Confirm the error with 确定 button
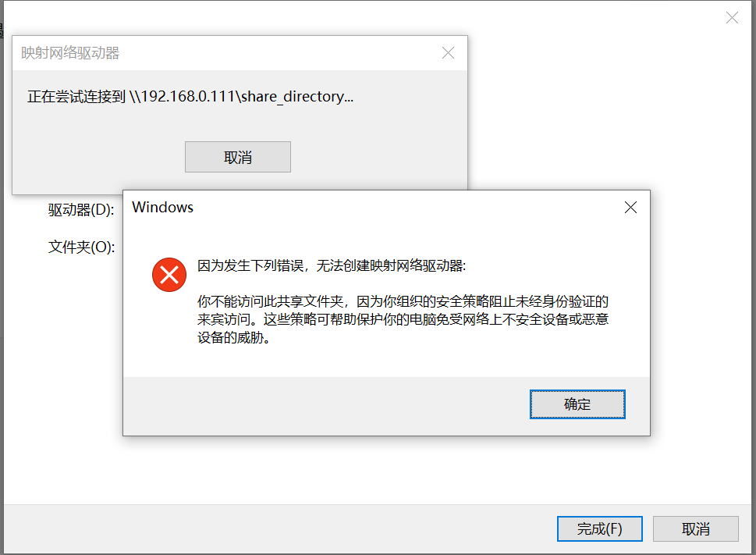 point(577,404)
